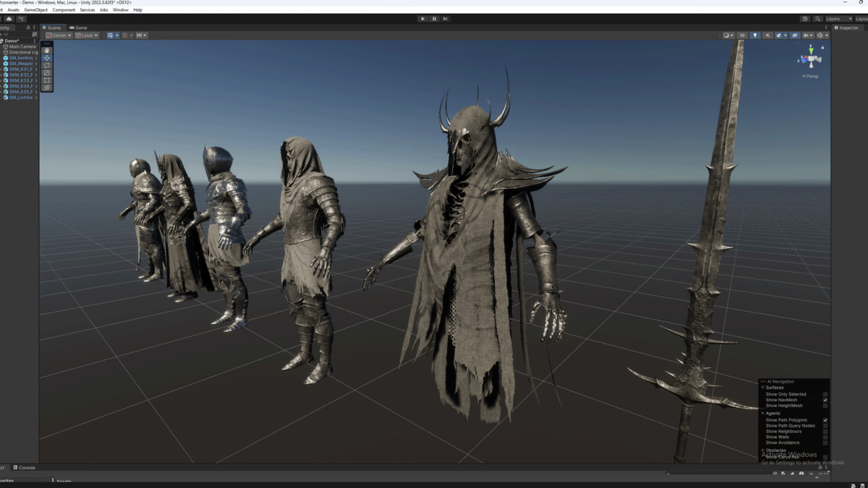Open Scene view three-dot menu
This screenshot has width=868, height=488.
pyautogui.click(x=826, y=27)
